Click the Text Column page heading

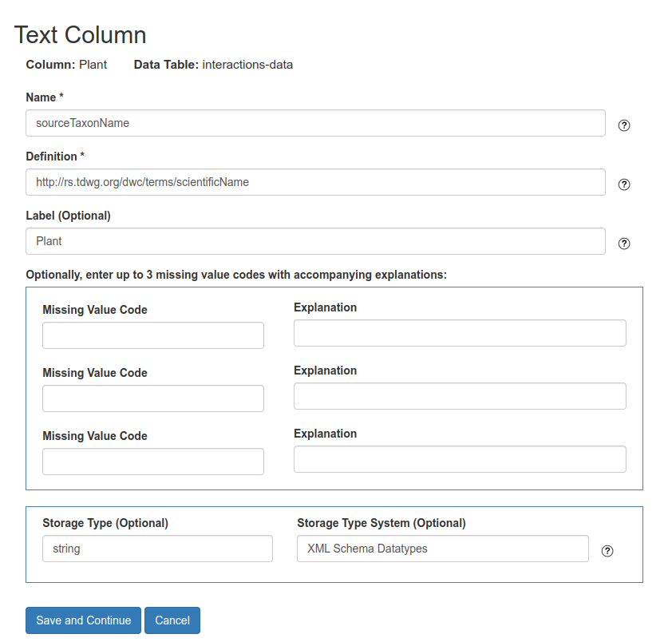point(81,35)
